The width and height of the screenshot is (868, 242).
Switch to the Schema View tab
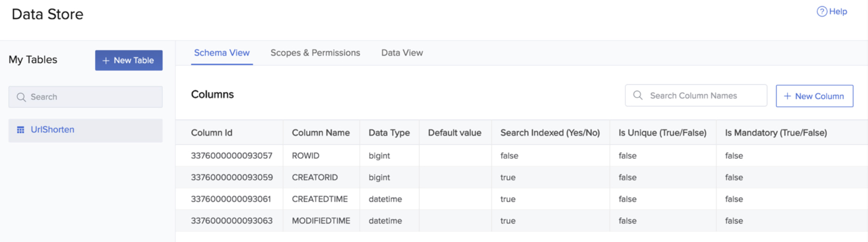pyautogui.click(x=221, y=53)
